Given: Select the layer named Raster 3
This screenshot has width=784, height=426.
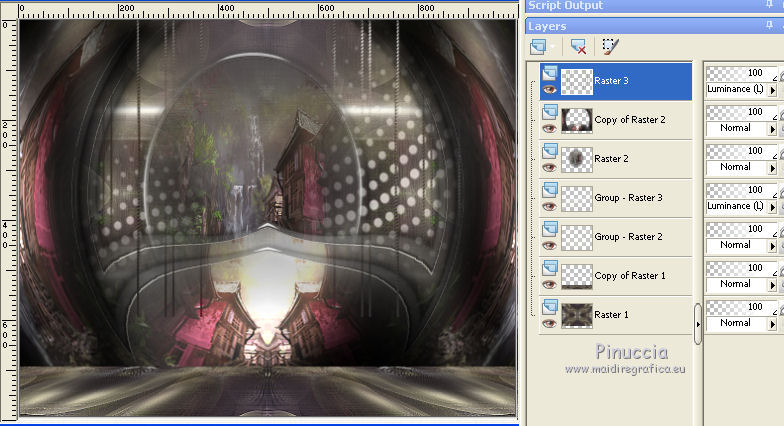Looking at the screenshot, I should (611, 81).
